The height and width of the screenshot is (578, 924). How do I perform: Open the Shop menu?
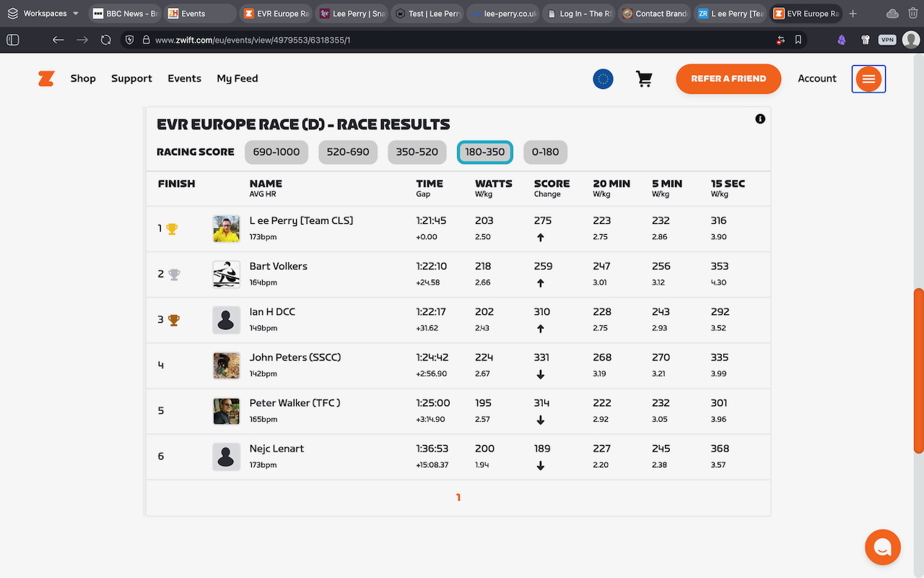(83, 79)
